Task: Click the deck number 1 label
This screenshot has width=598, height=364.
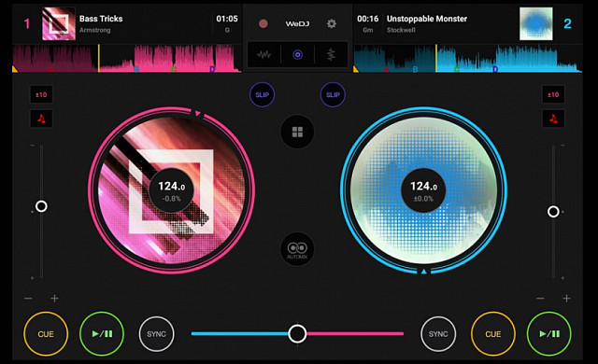Action: click(x=27, y=23)
